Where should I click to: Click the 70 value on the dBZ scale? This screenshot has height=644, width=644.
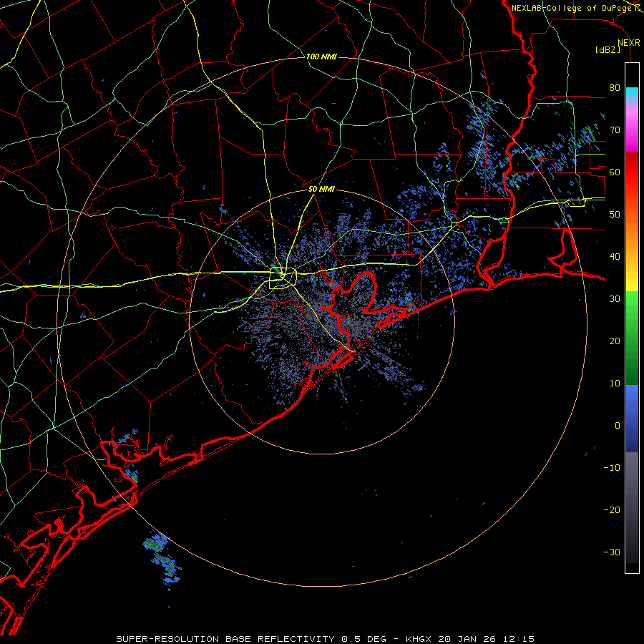(615, 130)
